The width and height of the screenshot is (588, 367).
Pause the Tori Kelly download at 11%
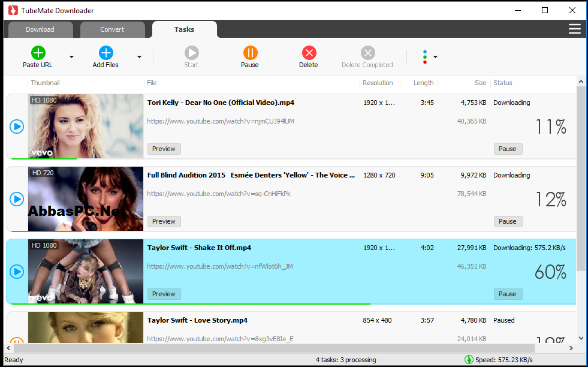point(508,149)
